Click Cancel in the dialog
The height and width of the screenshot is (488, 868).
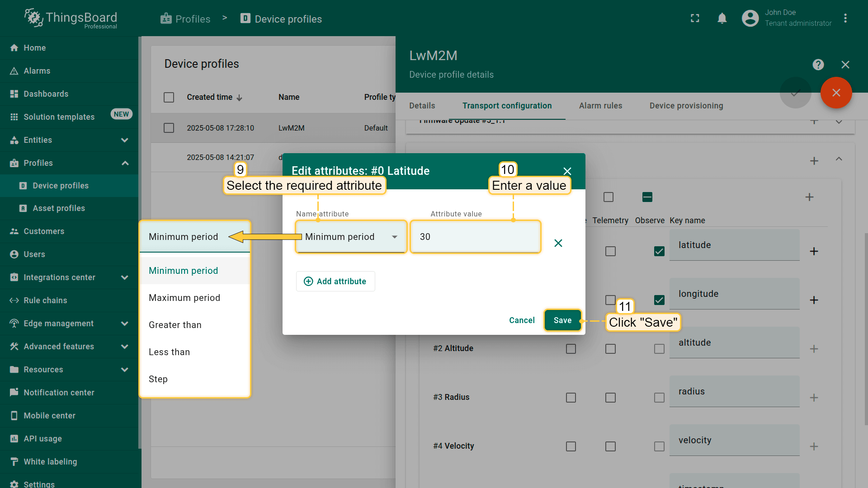coord(522,320)
